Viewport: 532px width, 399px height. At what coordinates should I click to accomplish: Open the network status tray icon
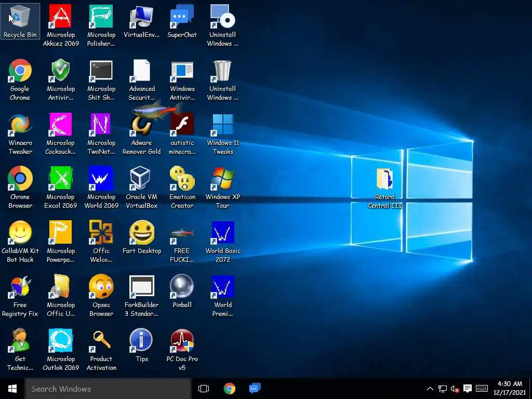click(x=443, y=389)
